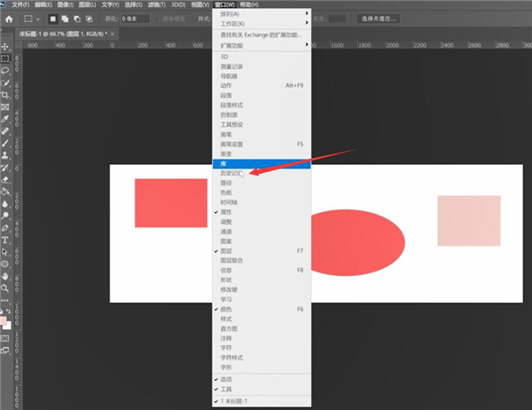The height and width of the screenshot is (410, 532).
Task: Click the 选择并遮住... button
Action: tap(379, 19)
